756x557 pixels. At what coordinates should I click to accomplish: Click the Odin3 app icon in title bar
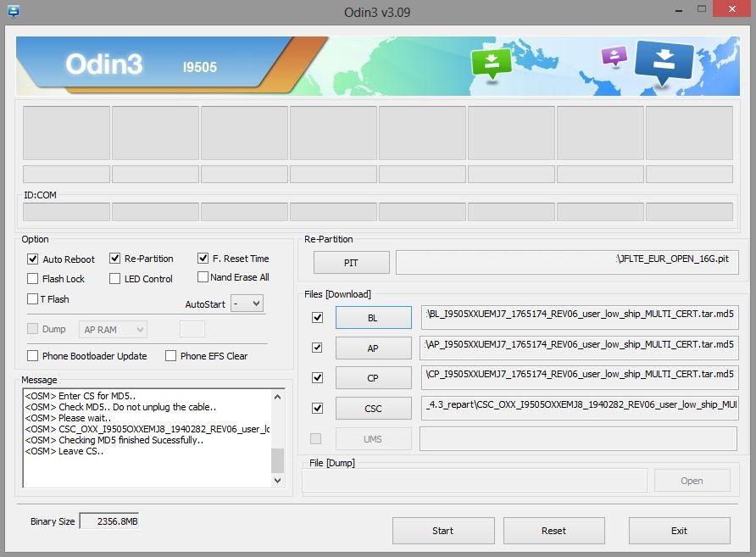pos(14,11)
